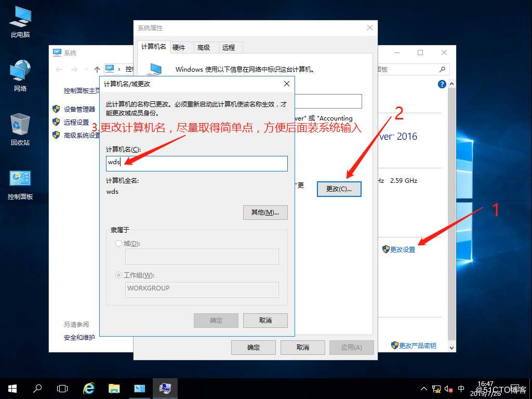
Task: Open Advanced system settings link
Action: tap(82, 136)
